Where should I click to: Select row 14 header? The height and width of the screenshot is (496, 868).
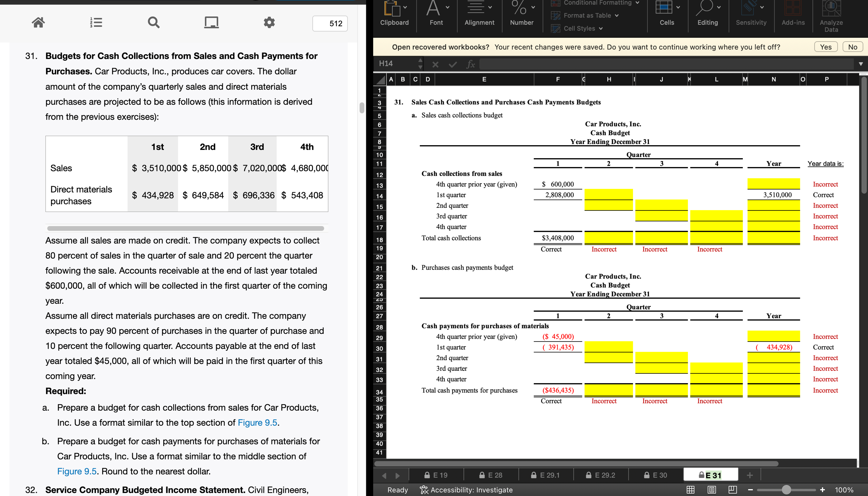pyautogui.click(x=380, y=196)
